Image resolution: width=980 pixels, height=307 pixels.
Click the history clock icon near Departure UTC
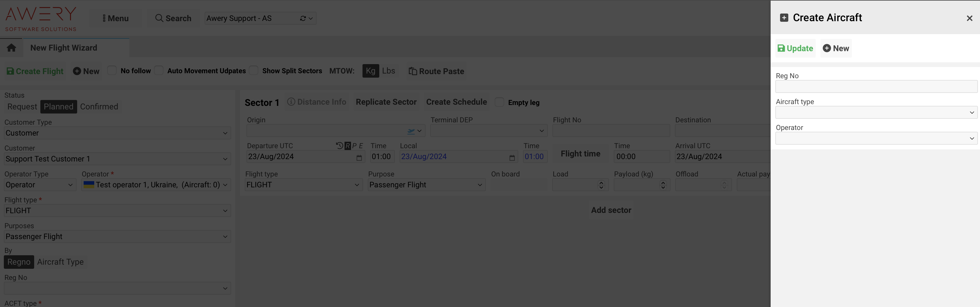click(x=339, y=146)
